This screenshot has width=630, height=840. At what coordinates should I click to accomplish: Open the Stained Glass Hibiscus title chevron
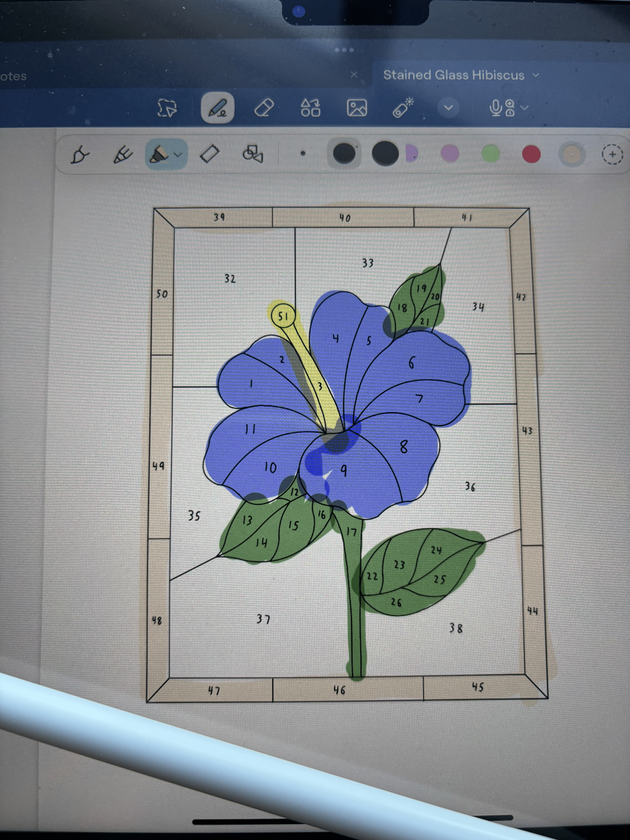coord(536,75)
